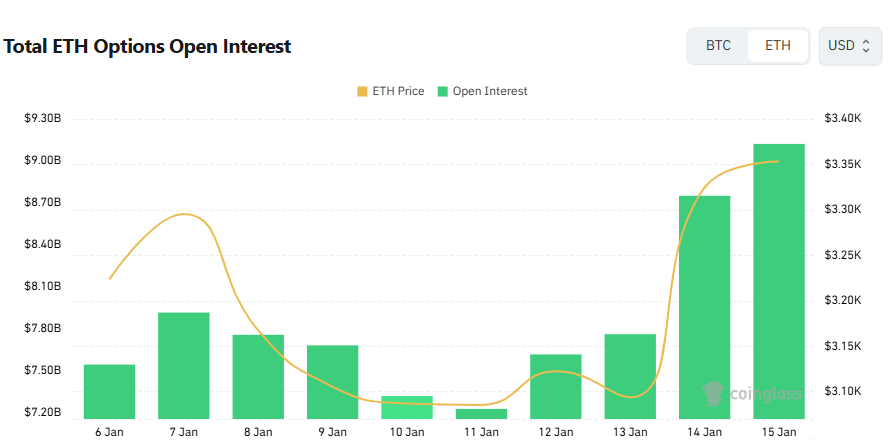Select the smallest bar at 11 Jan
Screen dimensions: 888x440
click(481, 413)
